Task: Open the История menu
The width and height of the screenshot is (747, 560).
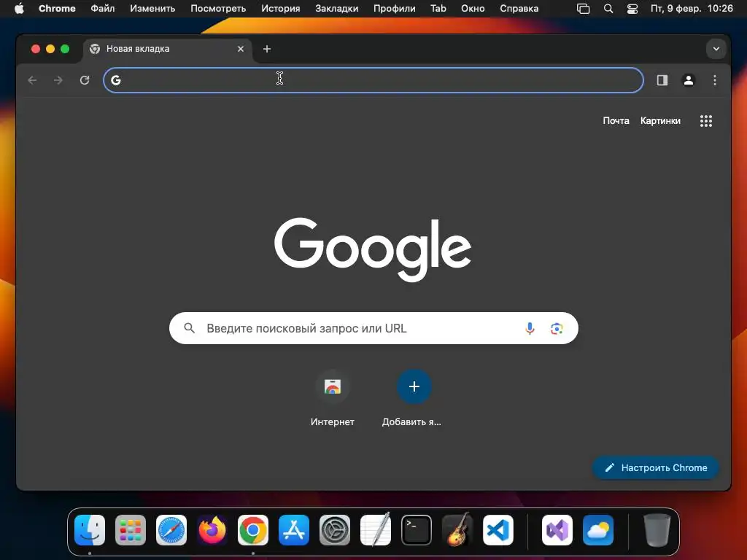Action: point(281,9)
